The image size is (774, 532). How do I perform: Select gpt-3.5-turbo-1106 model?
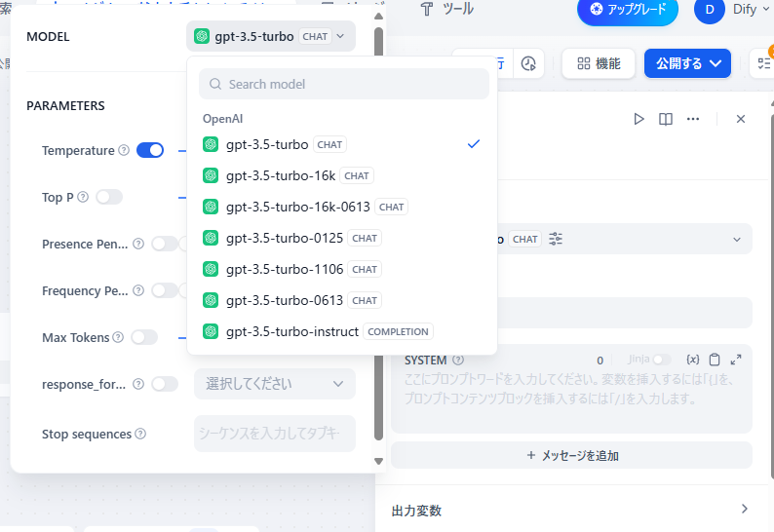point(341,269)
